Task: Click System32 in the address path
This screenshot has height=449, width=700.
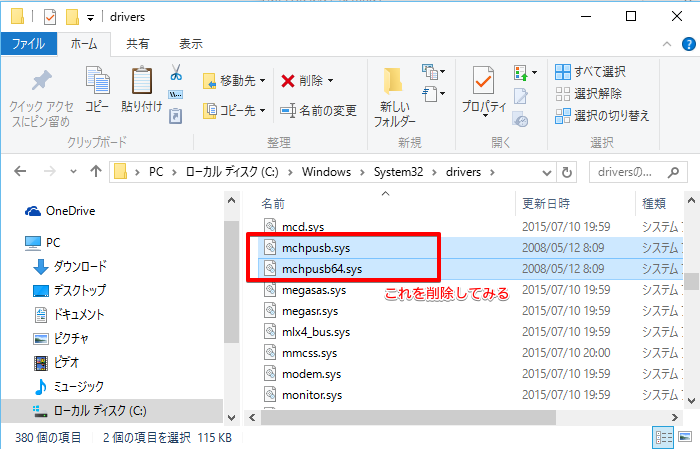Action: click(x=398, y=172)
